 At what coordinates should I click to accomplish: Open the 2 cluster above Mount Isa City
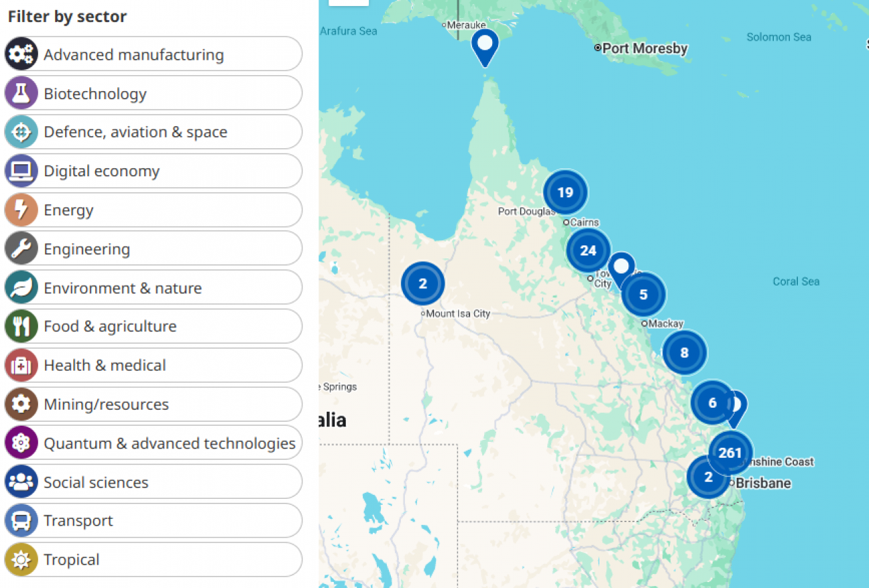click(422, 284)
